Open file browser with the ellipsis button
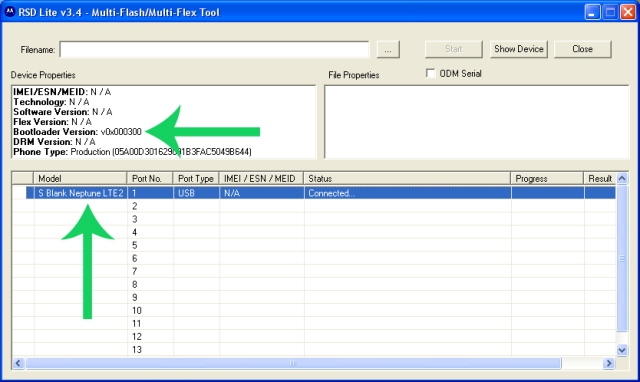 pyautogui.click(x=388, y=50)
